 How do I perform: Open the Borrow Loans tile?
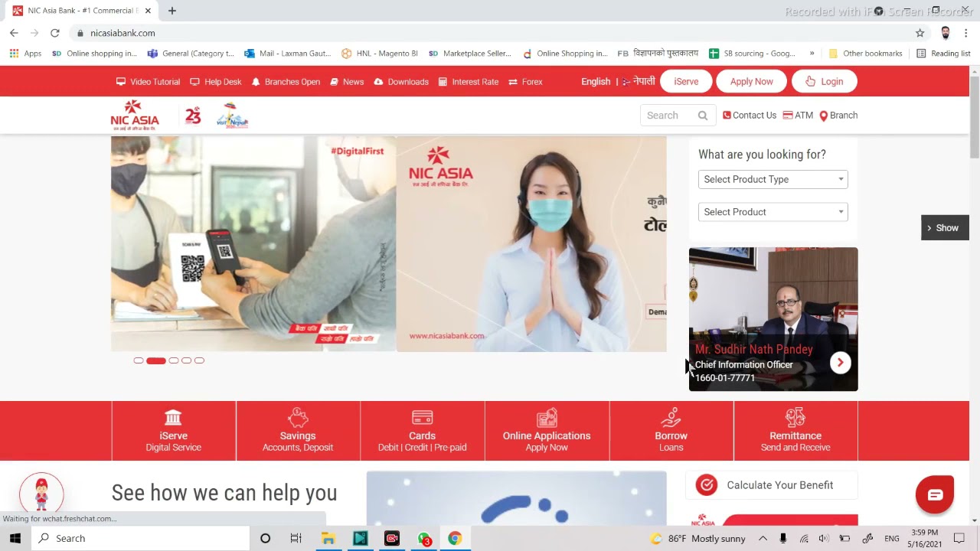671,431
